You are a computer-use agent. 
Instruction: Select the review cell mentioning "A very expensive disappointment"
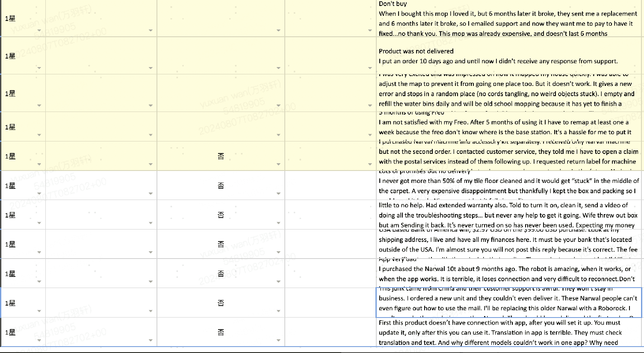(x=510, y=185)
